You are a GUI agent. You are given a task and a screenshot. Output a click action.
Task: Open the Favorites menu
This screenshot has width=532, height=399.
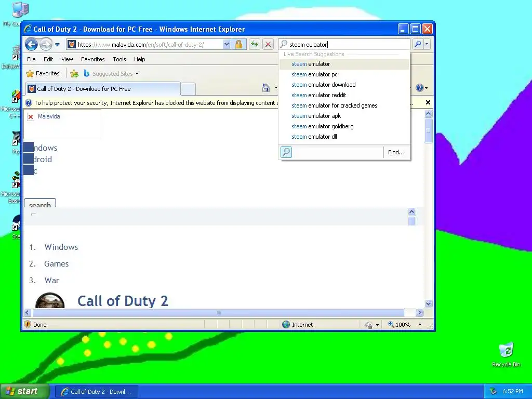[92, 59]
